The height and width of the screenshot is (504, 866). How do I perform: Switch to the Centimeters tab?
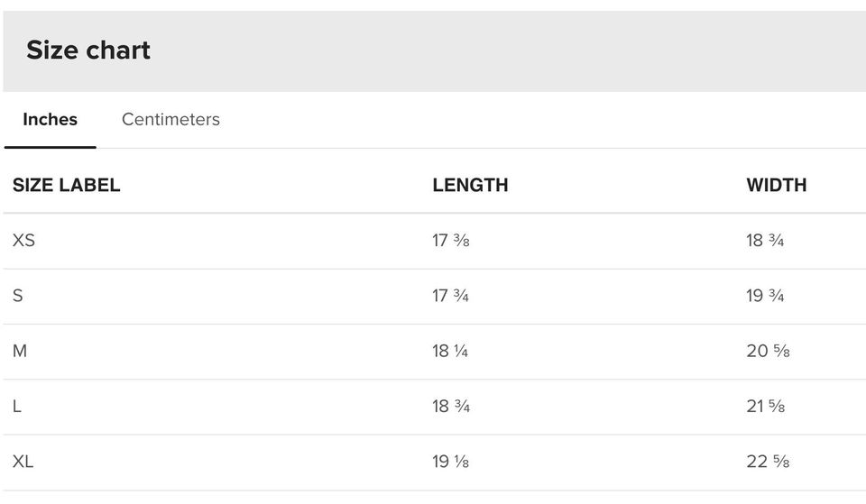coord(170,119)
